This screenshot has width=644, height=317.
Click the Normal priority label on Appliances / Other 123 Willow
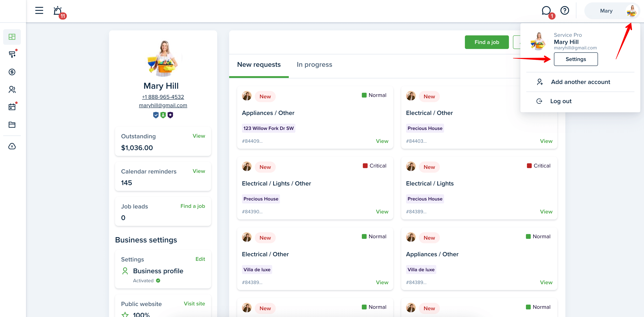[x=374, y=95]
